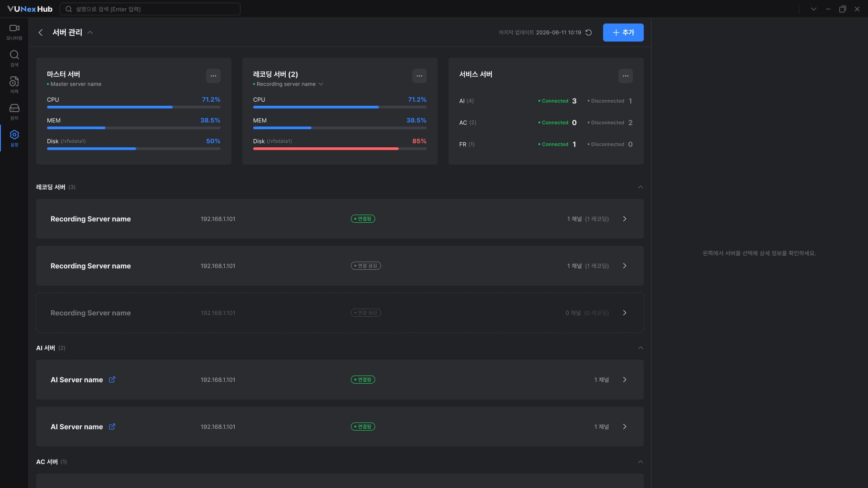Select the first Recording Server name row
This screenshot has width=868, height=488.
point(340,219)
